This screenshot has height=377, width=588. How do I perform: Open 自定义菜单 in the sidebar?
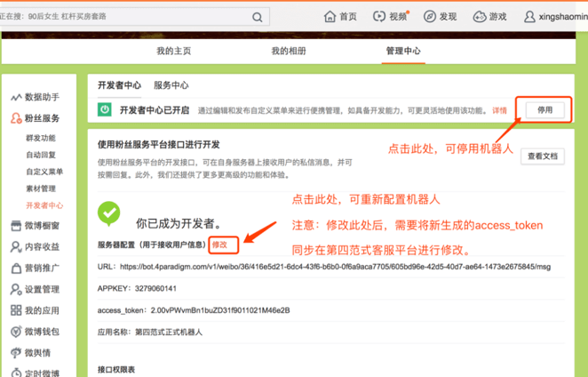tap(44, 172)
